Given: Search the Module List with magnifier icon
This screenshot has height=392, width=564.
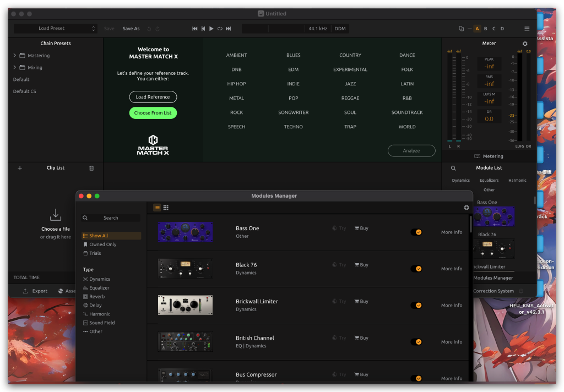Looking at the screenshot, I should click(453, 168).
